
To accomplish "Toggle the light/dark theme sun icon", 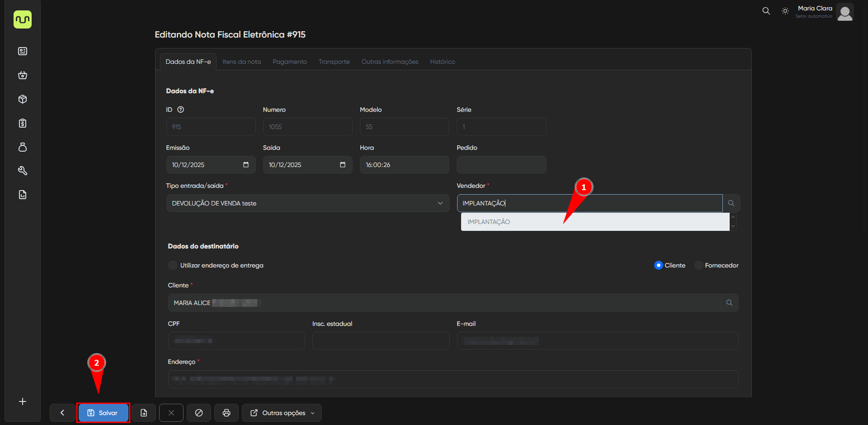I will 785,11.
